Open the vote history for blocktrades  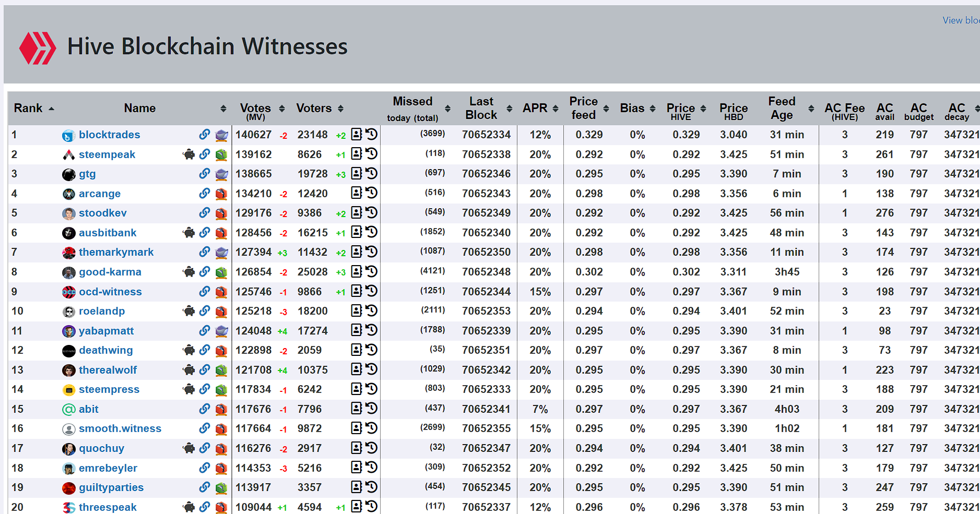click(371, 134)
